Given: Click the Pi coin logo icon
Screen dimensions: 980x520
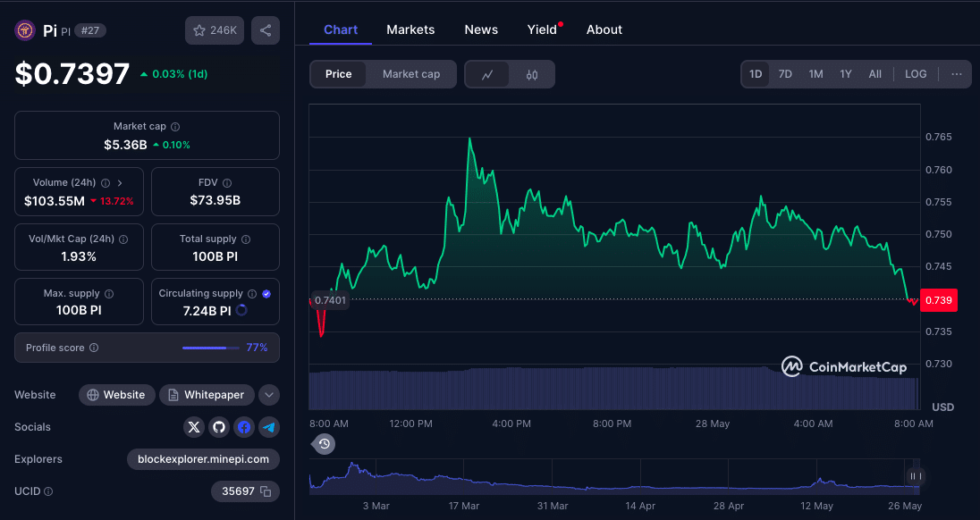Looking at the screenshot, I should tap(25, 30).
